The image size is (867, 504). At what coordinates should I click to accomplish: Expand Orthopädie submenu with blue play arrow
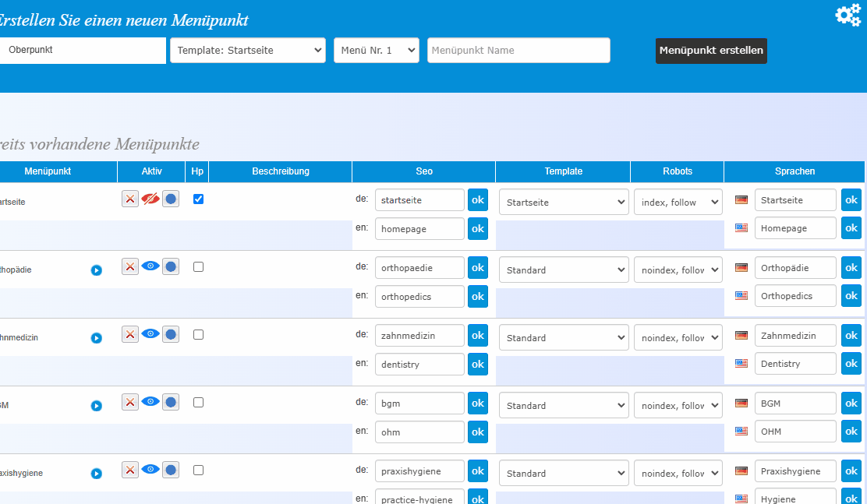coord(97,270)
